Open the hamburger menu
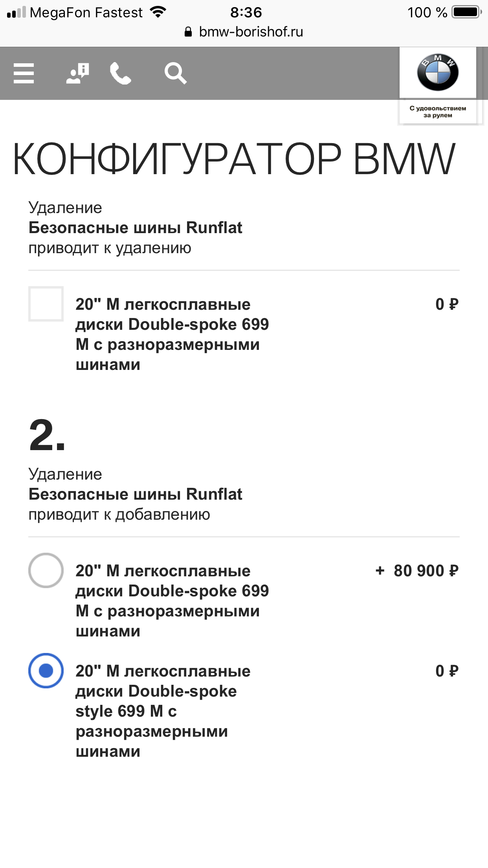This screenshot has height=868, width=488. (x=24, y=73)
